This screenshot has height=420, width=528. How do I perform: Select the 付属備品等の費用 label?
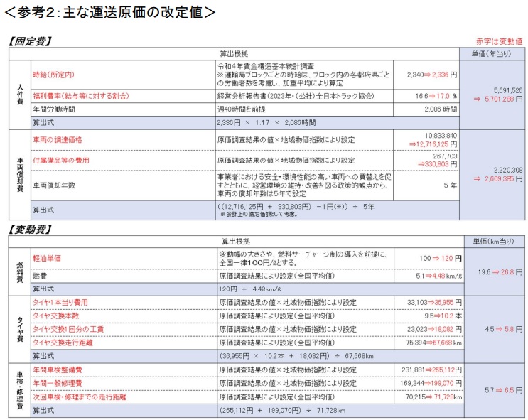point(60,161)
